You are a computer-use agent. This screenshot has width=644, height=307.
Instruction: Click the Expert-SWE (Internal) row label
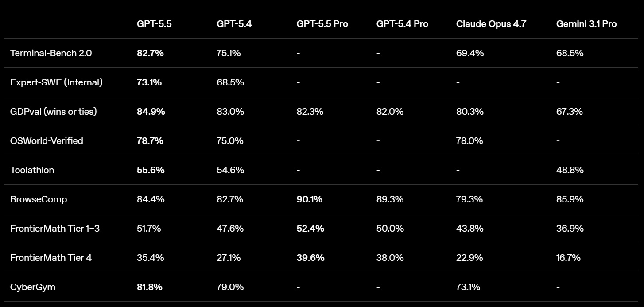56,82
